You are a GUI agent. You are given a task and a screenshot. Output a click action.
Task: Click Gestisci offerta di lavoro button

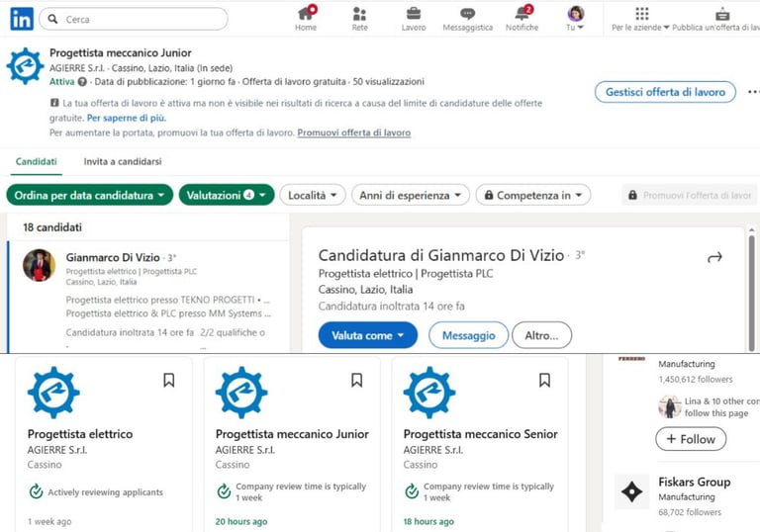click(x=665, y=92)
